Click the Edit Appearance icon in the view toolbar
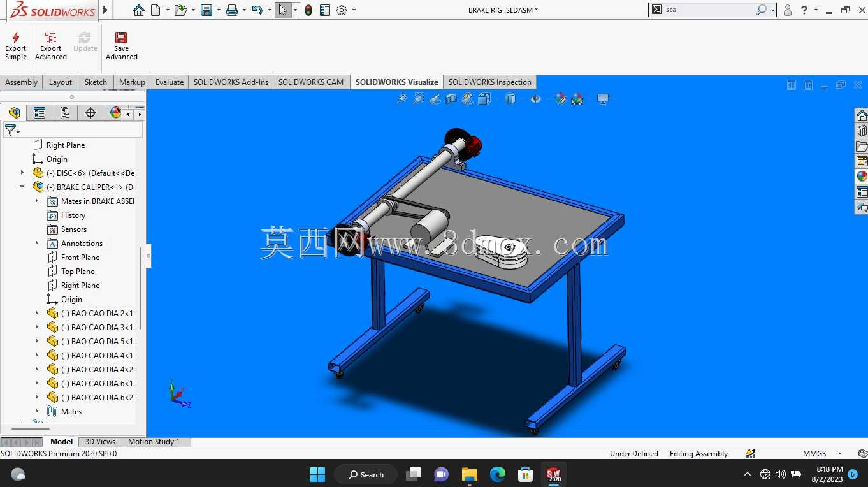 click(560, 99)
